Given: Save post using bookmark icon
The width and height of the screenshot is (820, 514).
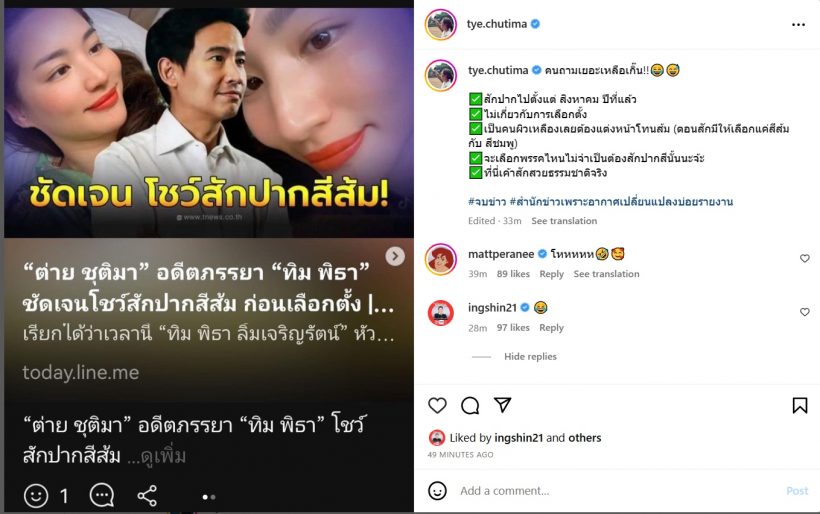Looking at the screenshot, I should 800,405.
